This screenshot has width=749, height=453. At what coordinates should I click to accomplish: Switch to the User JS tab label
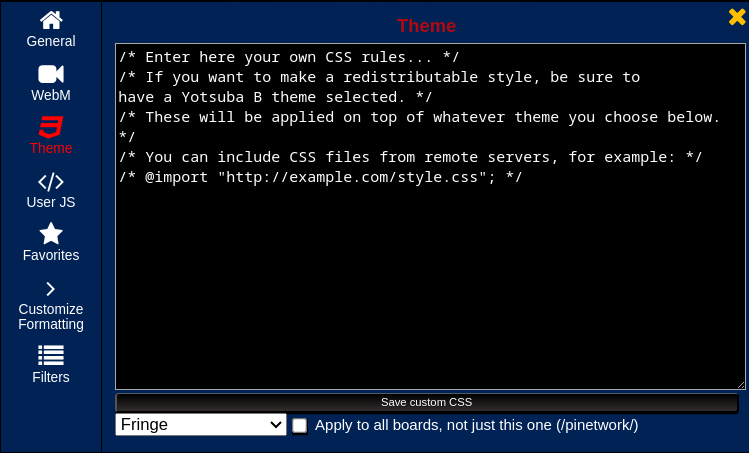51,202
